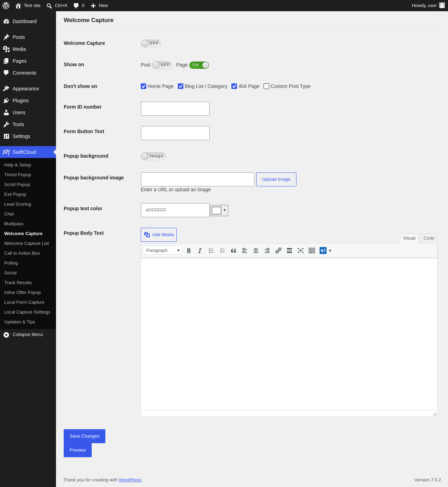The width and height of the screenshot is (448, 487).
Task: Turn on the Welcome Capture toggle
Action: pos(151,43)
